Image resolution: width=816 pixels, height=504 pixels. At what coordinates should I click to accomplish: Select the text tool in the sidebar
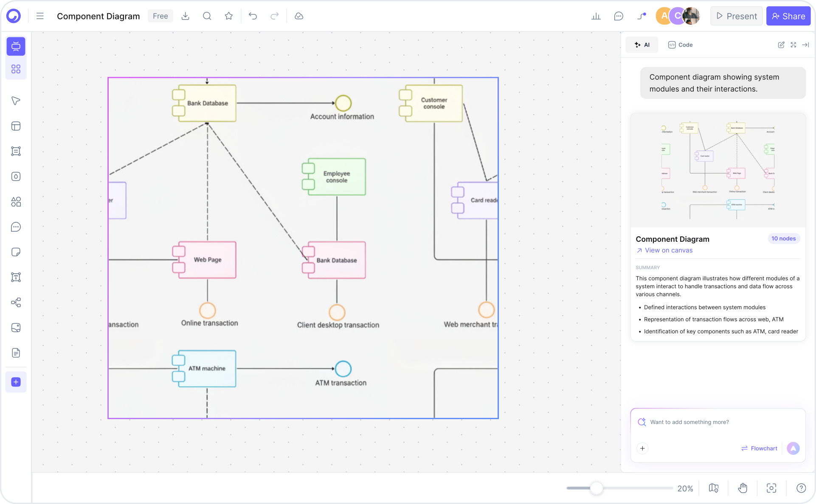[16, 277]
